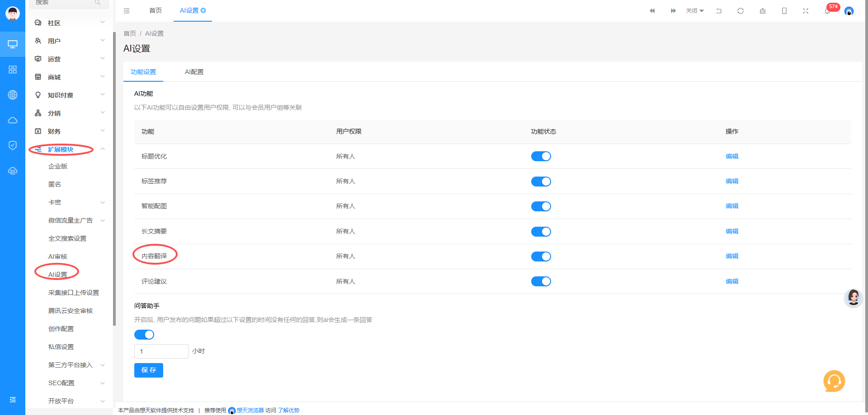Switch to the AI配置 tab
The width and height of the screenshot is (868, 415).
194,72
